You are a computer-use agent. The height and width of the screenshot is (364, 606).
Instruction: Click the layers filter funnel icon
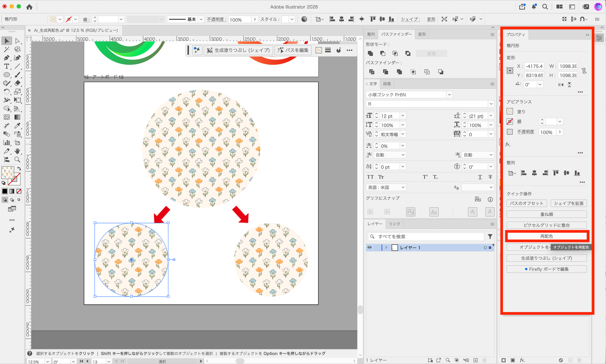[490, 236]
